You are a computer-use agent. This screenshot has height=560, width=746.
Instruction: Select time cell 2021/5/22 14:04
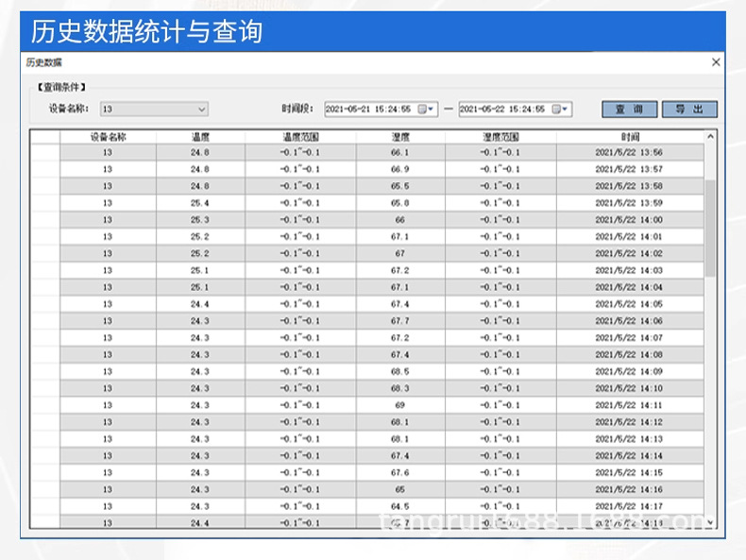(x=630, y=287)
